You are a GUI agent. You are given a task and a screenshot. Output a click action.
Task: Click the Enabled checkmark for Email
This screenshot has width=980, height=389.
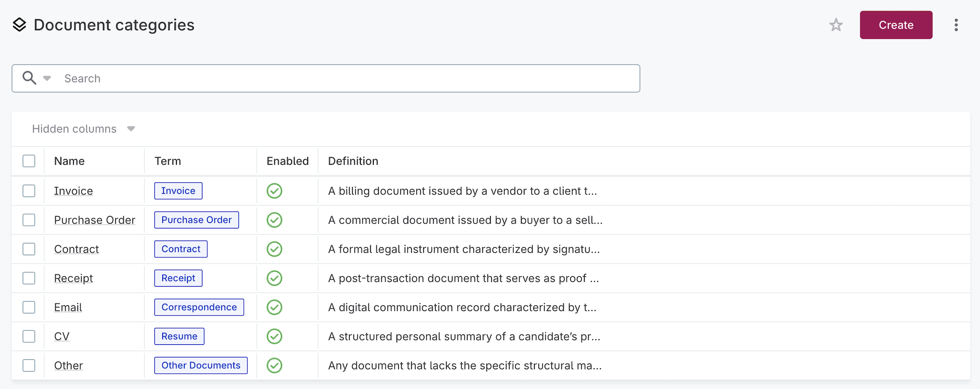tap(274, 307)
